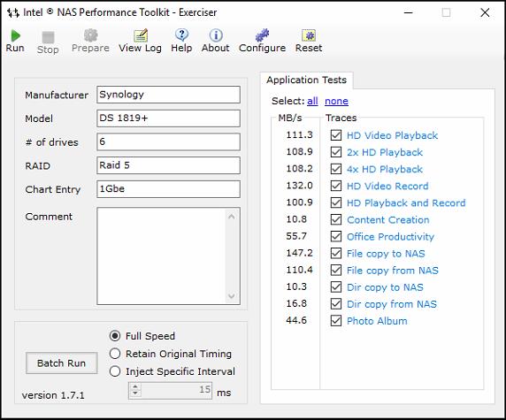Click the green Run icon
The image size is (506, 420).
point(15,35)
